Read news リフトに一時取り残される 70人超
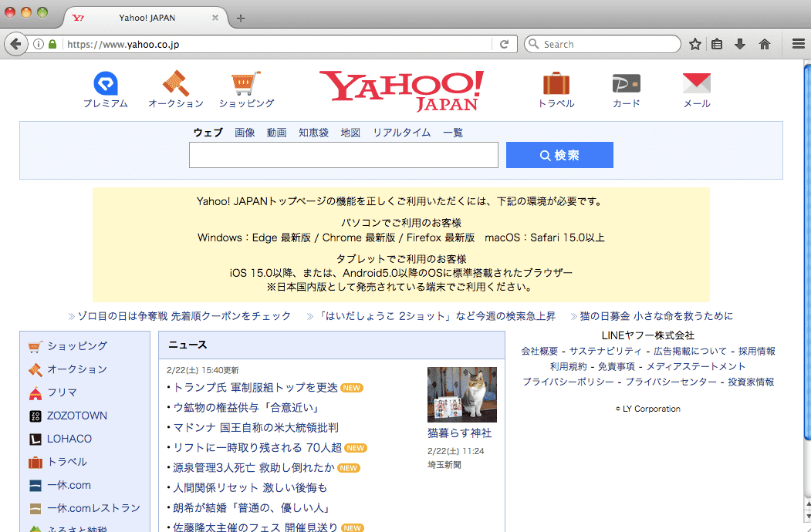 pyautogui.click(x=257, y=447)
